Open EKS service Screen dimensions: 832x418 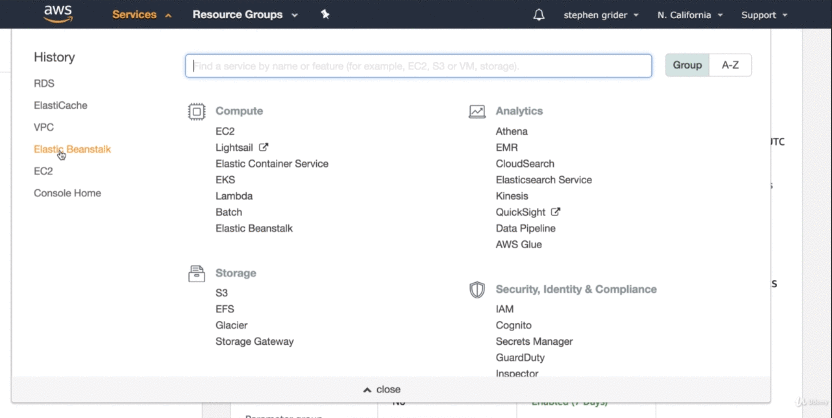click(x=225, y=180)
